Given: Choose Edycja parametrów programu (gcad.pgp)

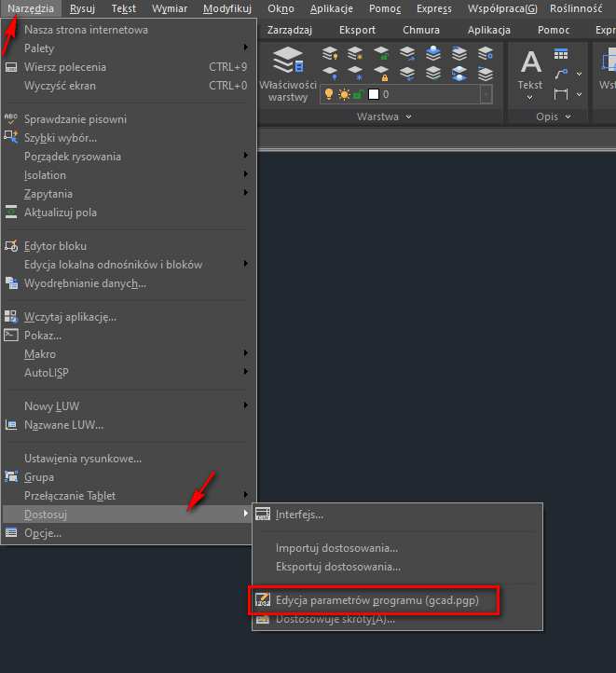Looking at the screenshot, I should tap(376, 600).
